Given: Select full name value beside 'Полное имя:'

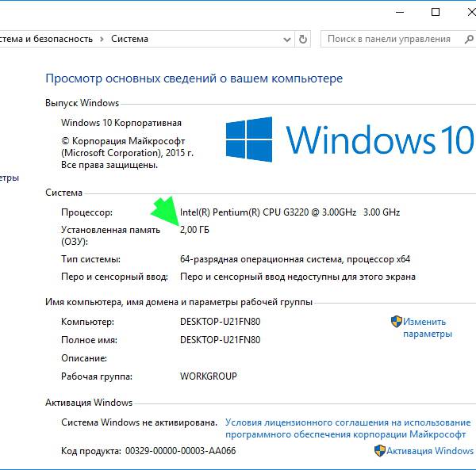Looking at the screenshot, I should [x=220, y=339].
